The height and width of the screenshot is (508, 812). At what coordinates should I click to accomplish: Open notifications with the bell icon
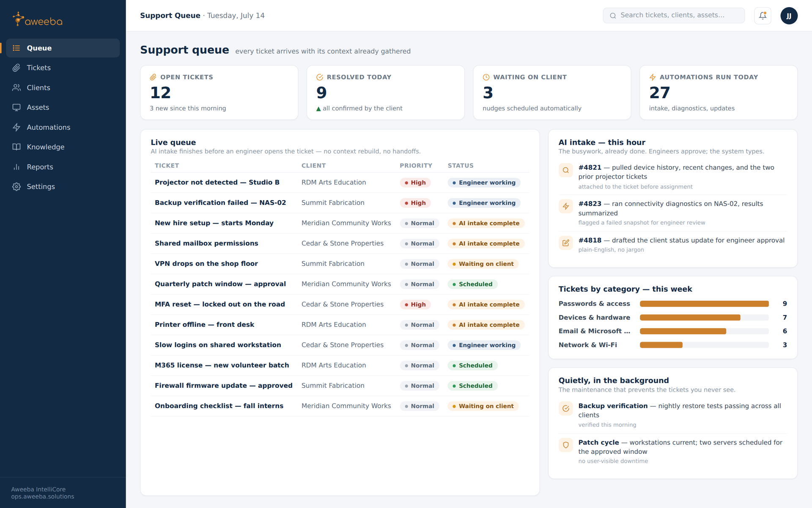763,16
